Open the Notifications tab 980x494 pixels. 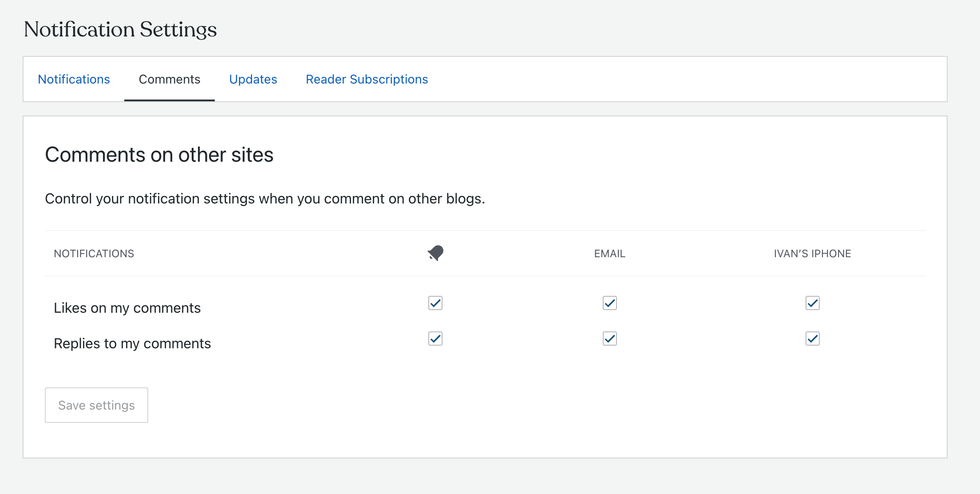74,79
